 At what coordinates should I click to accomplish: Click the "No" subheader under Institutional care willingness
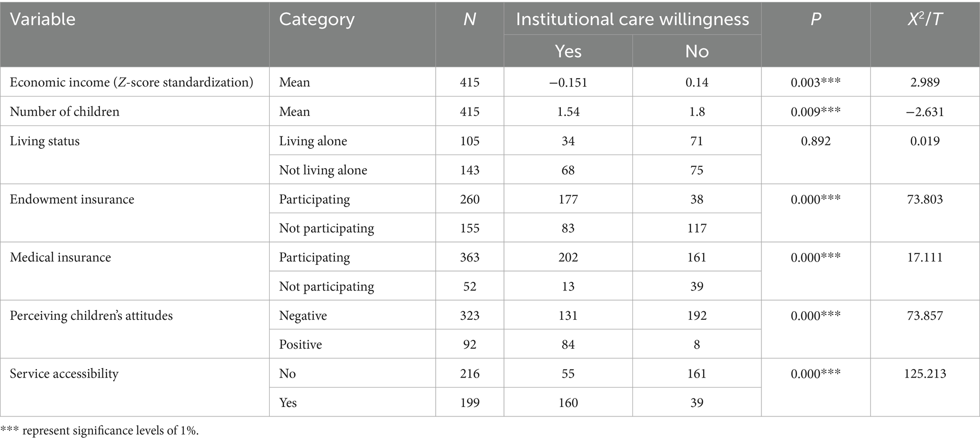(696, 51)
